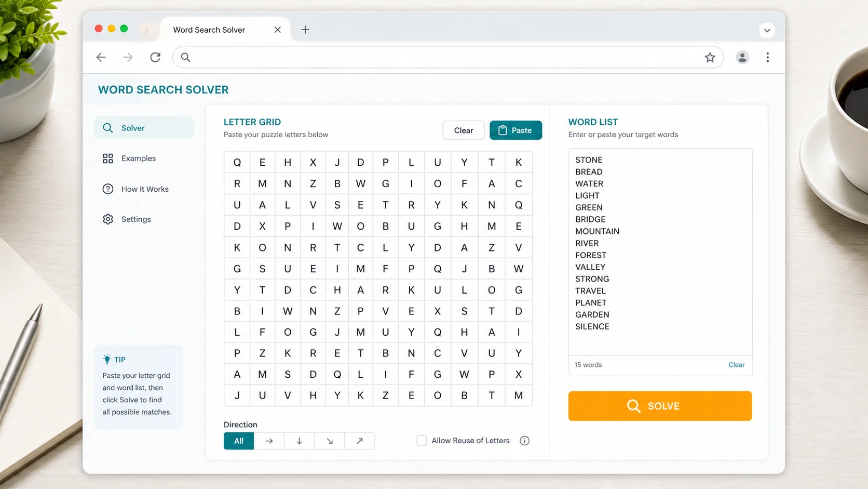Choose the diagonal down-right direction
Screen dimensions: 868x489
tap(329, 441)
